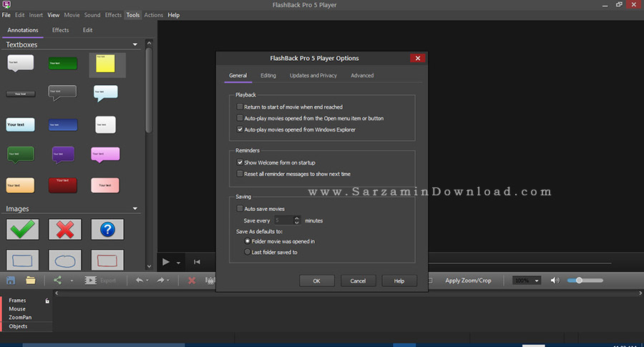Switch to the Edit panel tab

tap(87, 30)
